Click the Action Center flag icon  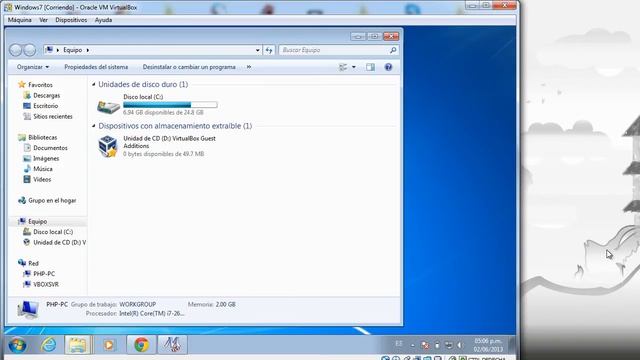(425, 345)
